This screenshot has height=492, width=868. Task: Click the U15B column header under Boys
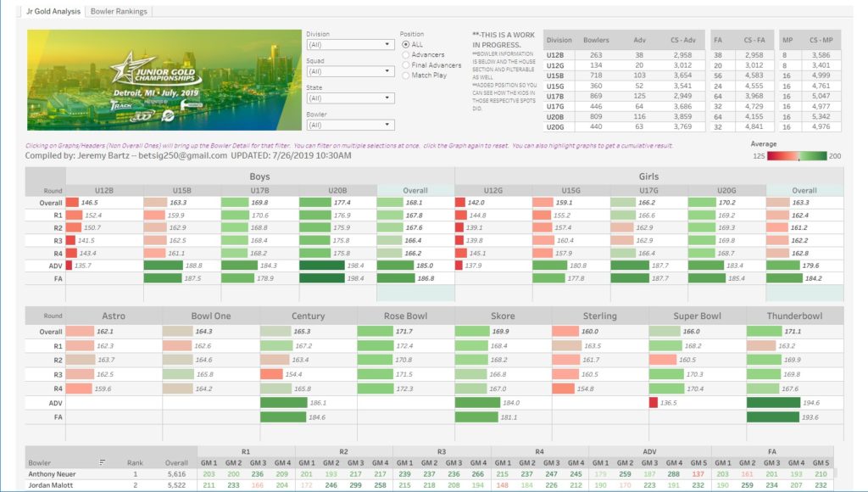[182, 190]
